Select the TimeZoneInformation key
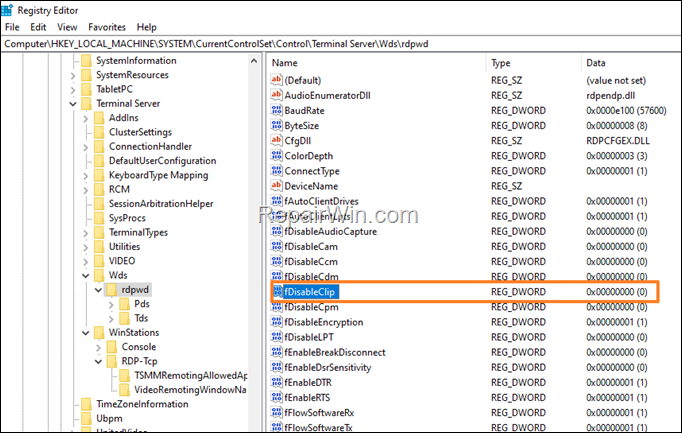682x433 pixels. tap(142, 404)
